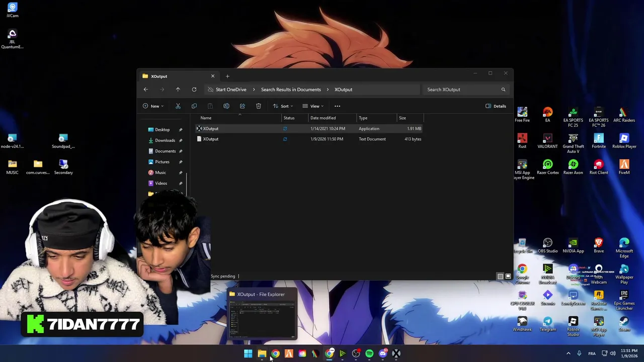
Task: Click Start OneDrive in address bar
Action: (231, 89)
